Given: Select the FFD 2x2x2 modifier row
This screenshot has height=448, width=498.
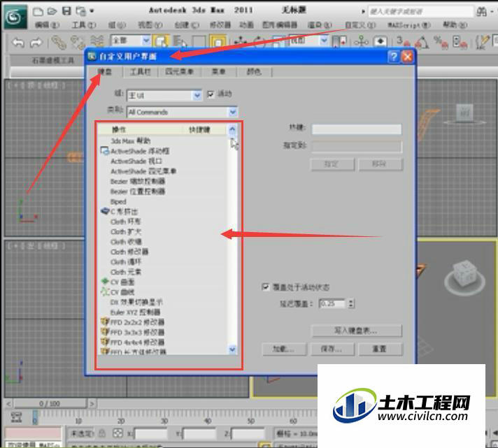Looking at the screenshot, I should coord(163,322).
